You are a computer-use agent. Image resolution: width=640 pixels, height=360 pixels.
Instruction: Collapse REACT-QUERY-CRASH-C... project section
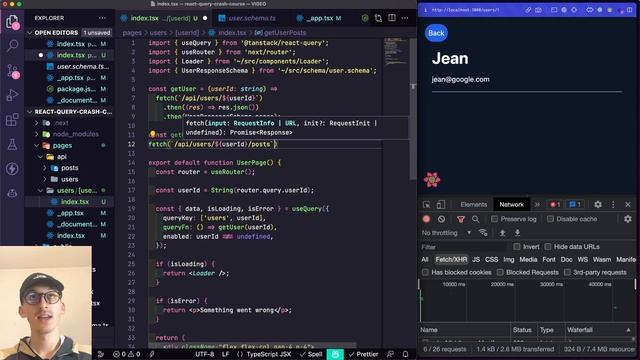point(29,111)
